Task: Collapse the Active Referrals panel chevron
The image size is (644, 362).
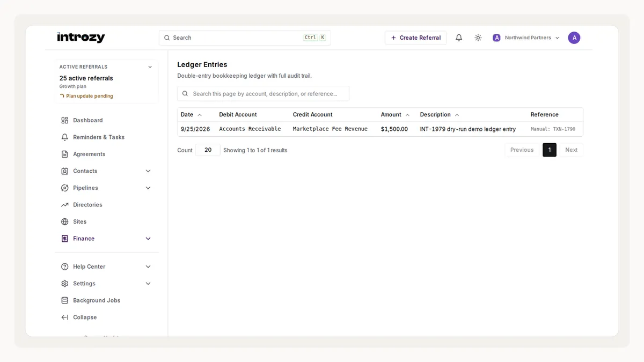Action: pyautogui.click(x=150, y=67)
